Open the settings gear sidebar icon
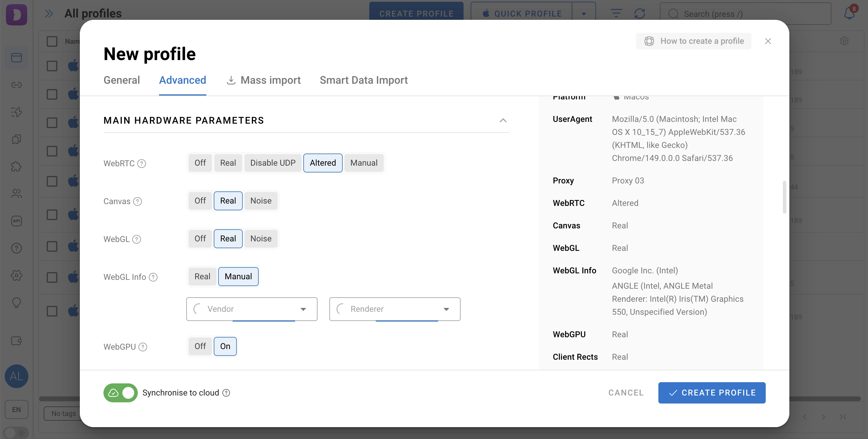Screen dimensions: 868x439 (x=16, y=275)
